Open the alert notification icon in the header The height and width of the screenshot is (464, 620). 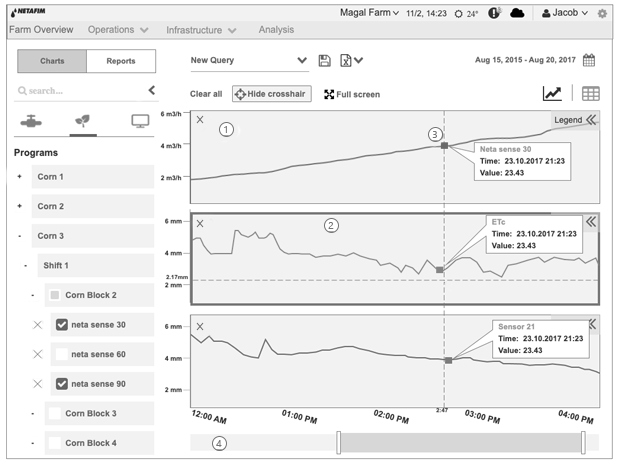493,13
